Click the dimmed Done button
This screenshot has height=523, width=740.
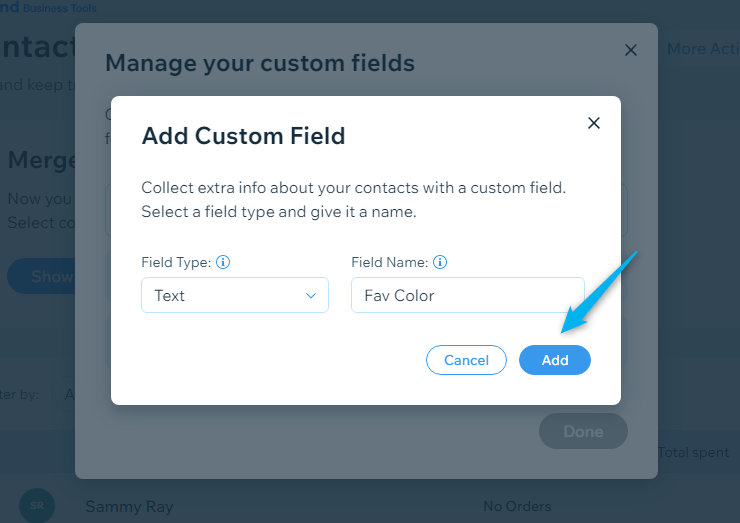click(583, 431)
